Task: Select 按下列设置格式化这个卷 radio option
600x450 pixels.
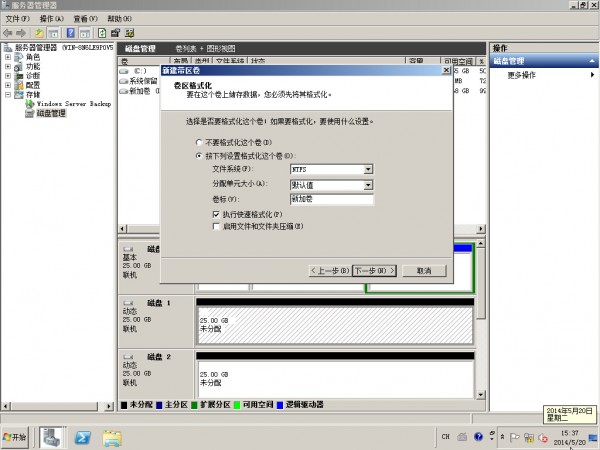Action: tap(198, 156)
